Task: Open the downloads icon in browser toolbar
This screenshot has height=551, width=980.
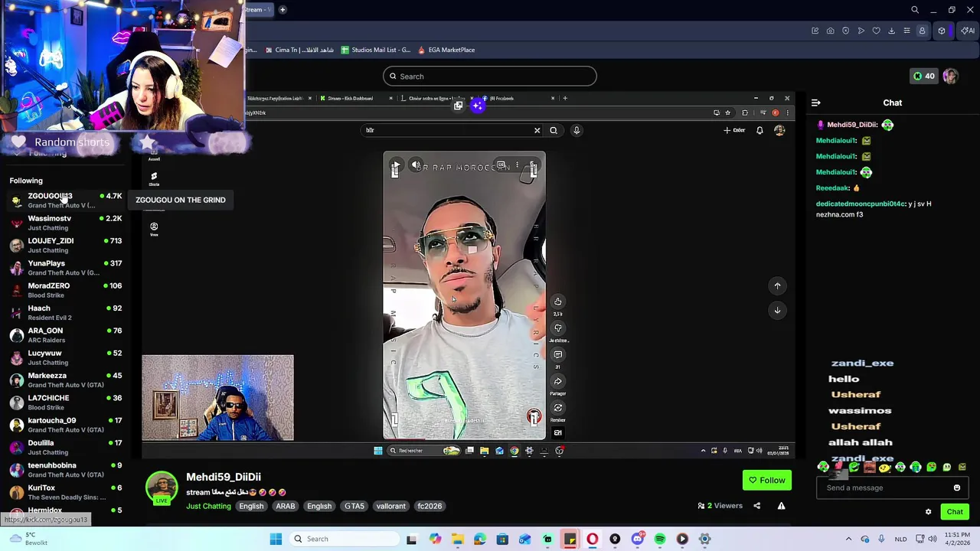Action: click(891, 31)
